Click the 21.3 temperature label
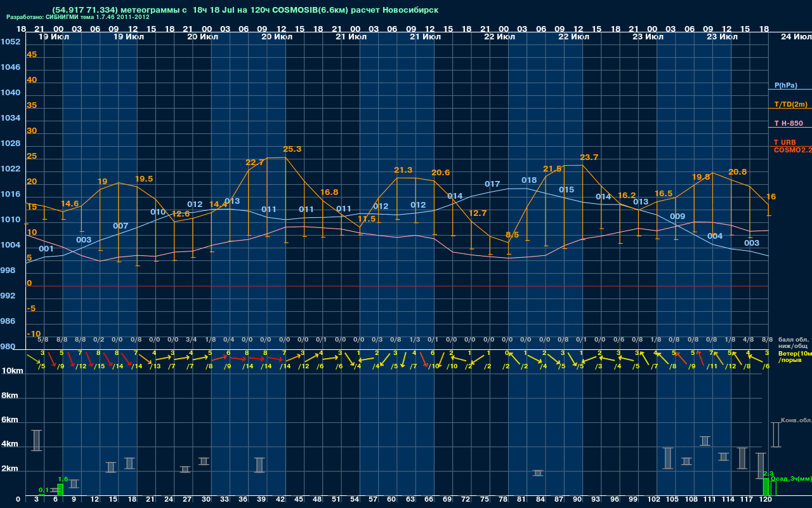 click(403, 170)
